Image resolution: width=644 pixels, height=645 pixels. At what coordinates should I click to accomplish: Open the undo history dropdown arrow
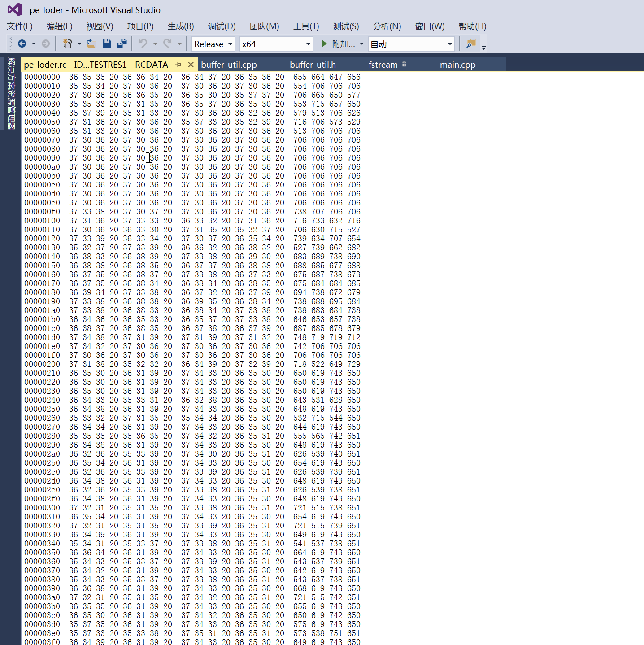coord(155,44)
